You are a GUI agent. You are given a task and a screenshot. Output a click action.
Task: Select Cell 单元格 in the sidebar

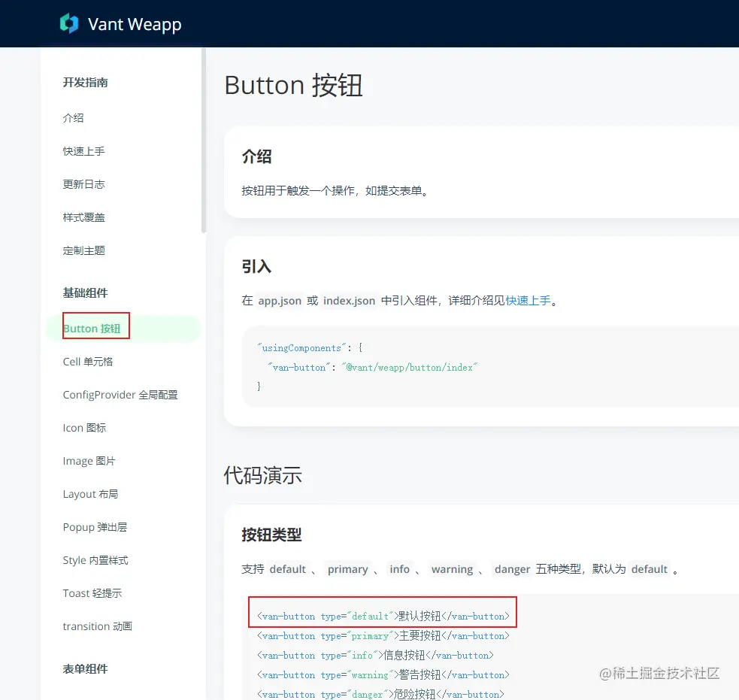pyautogui.click(x=88, y=362)
